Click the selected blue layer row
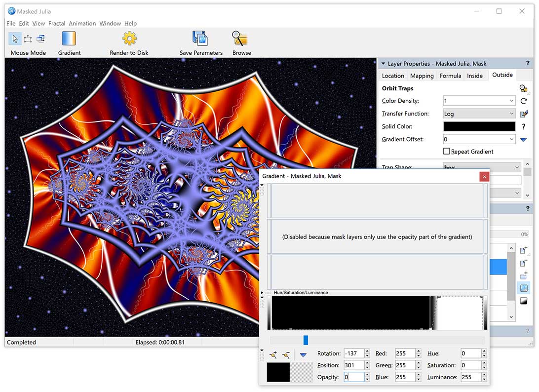This screenshot has width=539, height=392. point(498,267)
